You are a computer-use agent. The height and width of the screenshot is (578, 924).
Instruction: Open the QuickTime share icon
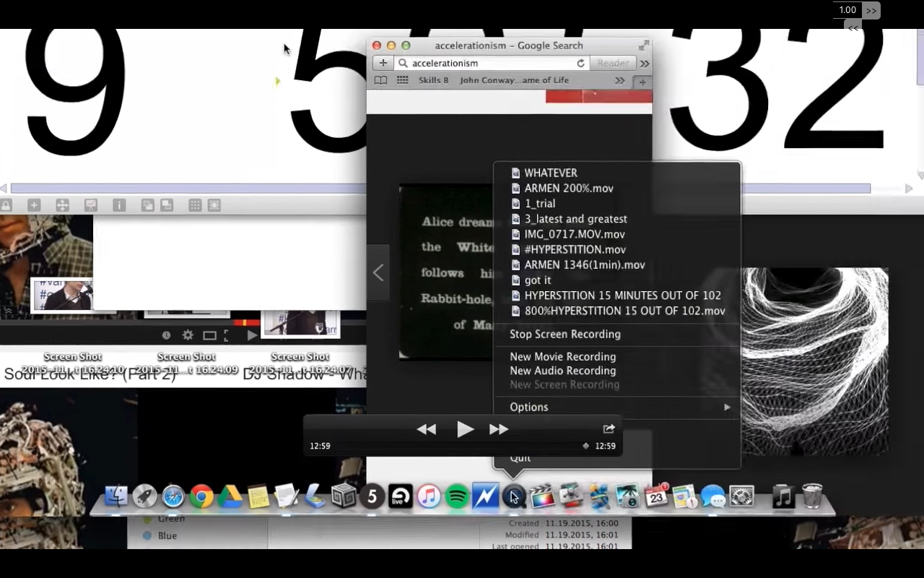(609, 428)
